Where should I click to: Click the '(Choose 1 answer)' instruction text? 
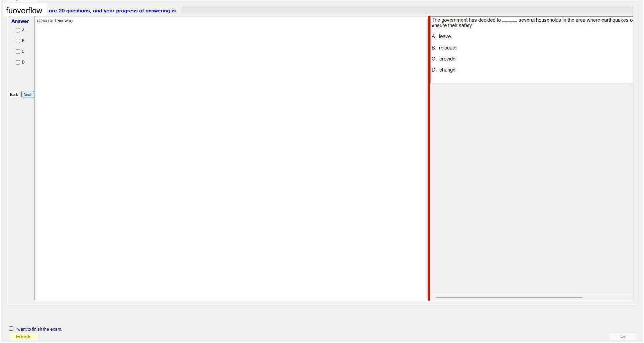point(55,21)
